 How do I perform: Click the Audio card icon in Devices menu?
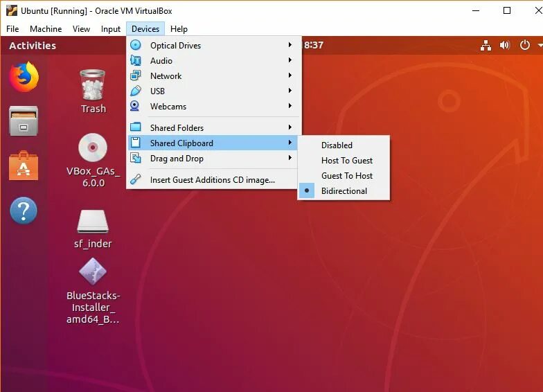[x=136, y=60]
